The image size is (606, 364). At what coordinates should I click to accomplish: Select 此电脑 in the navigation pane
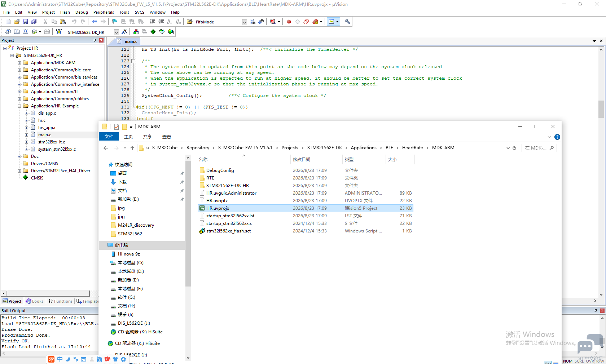click(x=142, y=245)
